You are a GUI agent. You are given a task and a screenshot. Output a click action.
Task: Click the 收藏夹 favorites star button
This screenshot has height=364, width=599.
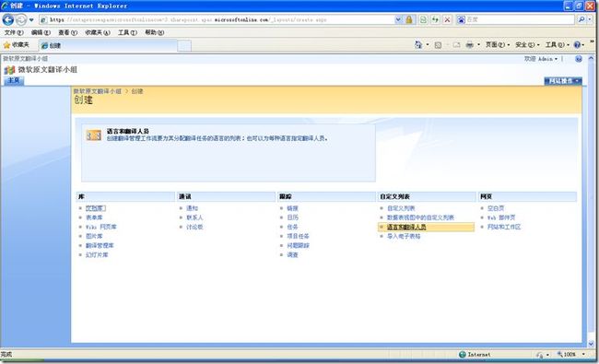[16, 45]
